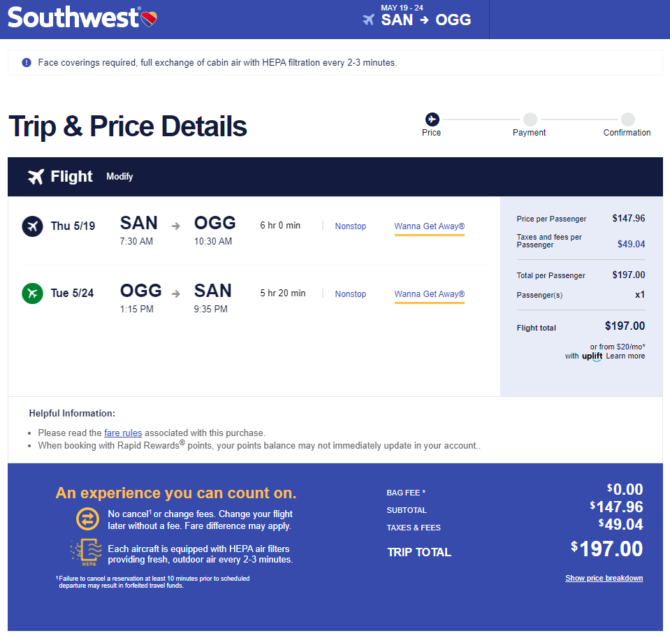
Task: Click the Price step airplane icon
Action: [432, 119]
